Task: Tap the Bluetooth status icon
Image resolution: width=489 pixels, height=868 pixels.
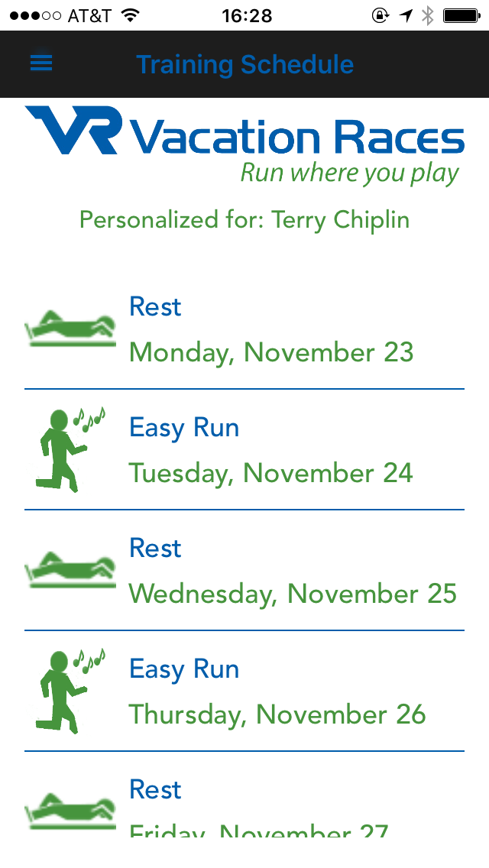Action: tap(428, 15)
